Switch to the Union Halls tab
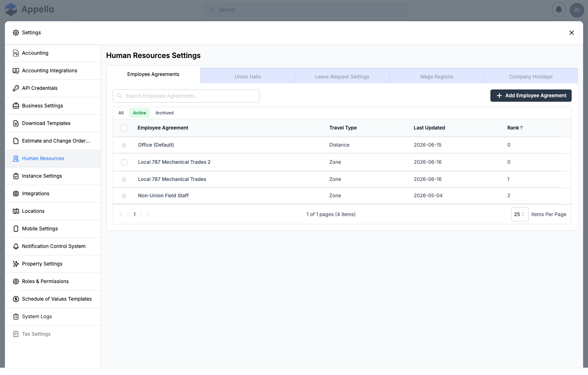 point(248,77)
